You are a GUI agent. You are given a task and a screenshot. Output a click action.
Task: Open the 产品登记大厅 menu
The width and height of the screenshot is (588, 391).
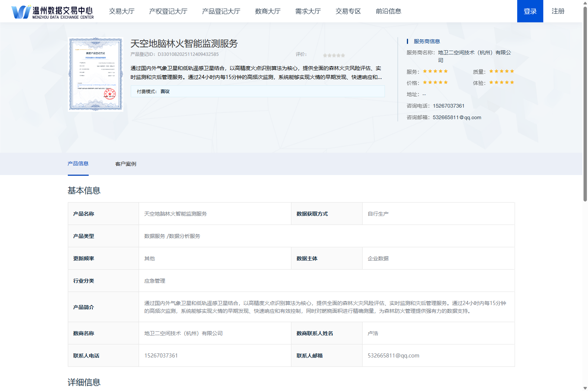pos(221,11)
